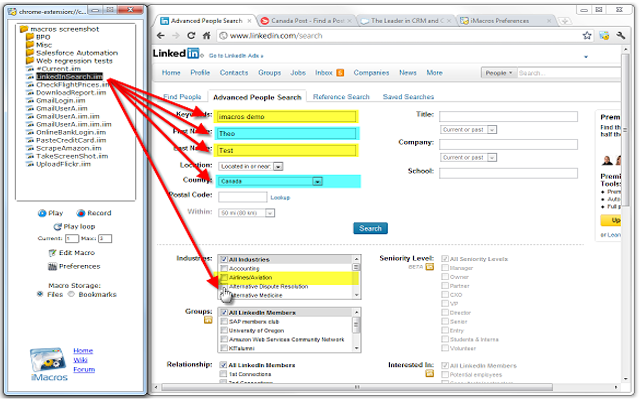Open a new browser tab
Viewport: 640px width, 400px height.
click(x=564, y=21)
